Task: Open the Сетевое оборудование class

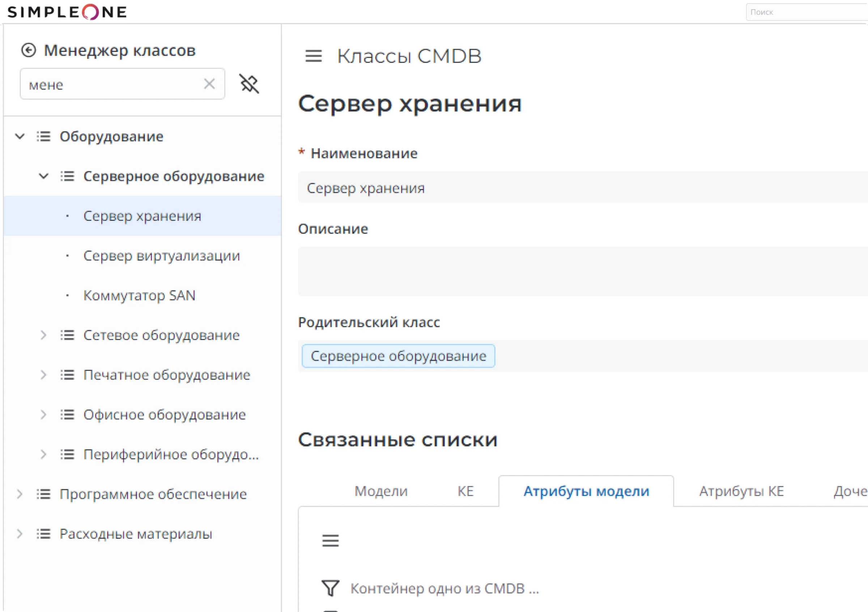Action: coord(161,335)
